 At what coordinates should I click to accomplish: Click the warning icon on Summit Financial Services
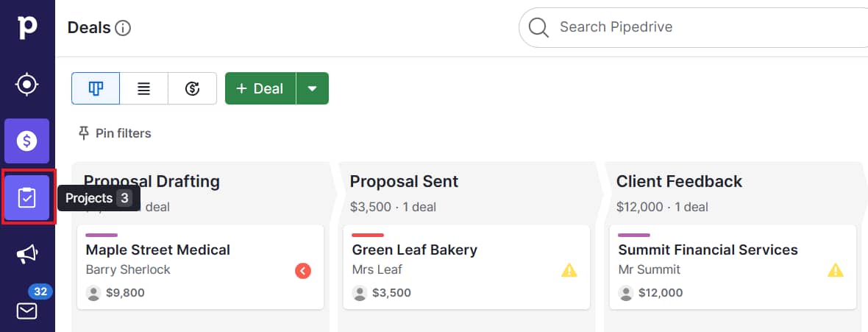[x=836, y=271]
